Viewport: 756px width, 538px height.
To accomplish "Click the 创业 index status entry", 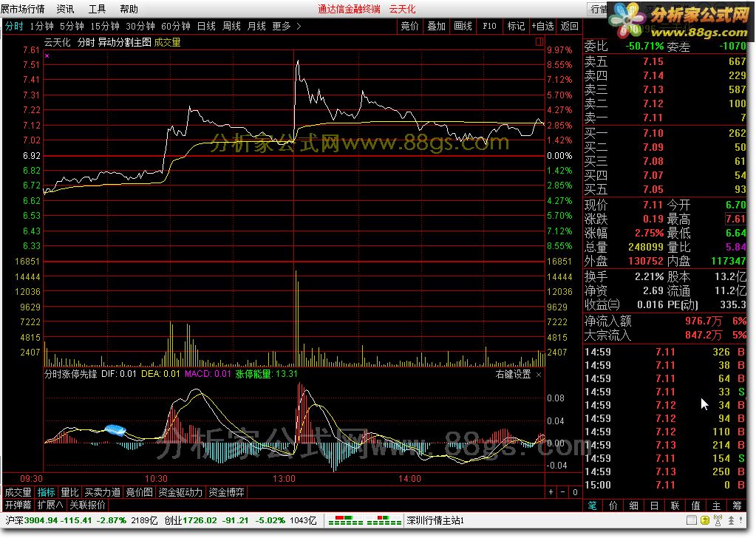I will (240, 521).
